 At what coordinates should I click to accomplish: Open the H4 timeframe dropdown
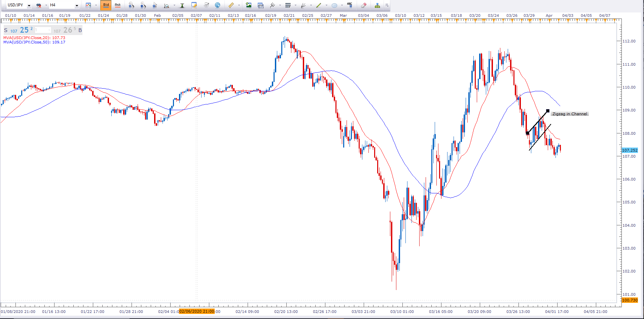click(x=77, y=5)
